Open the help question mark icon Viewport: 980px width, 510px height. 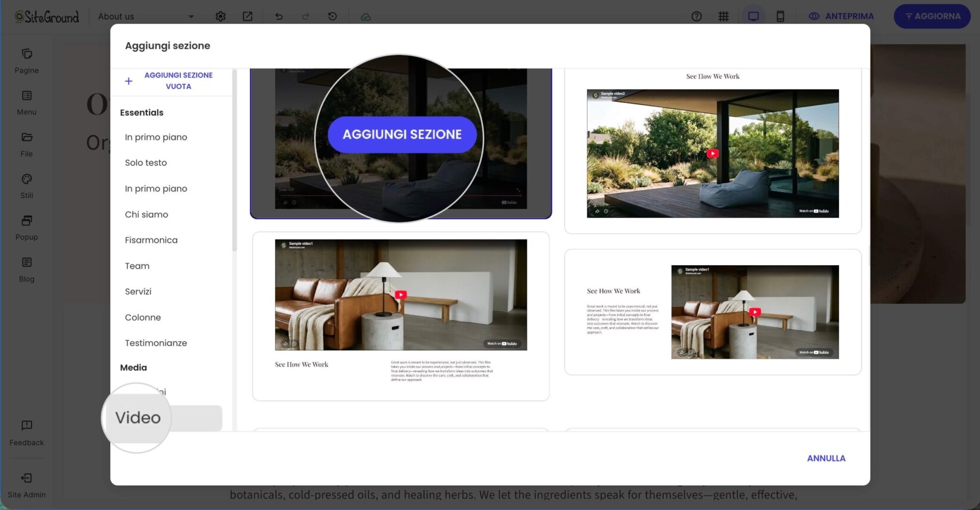[697, 17]
